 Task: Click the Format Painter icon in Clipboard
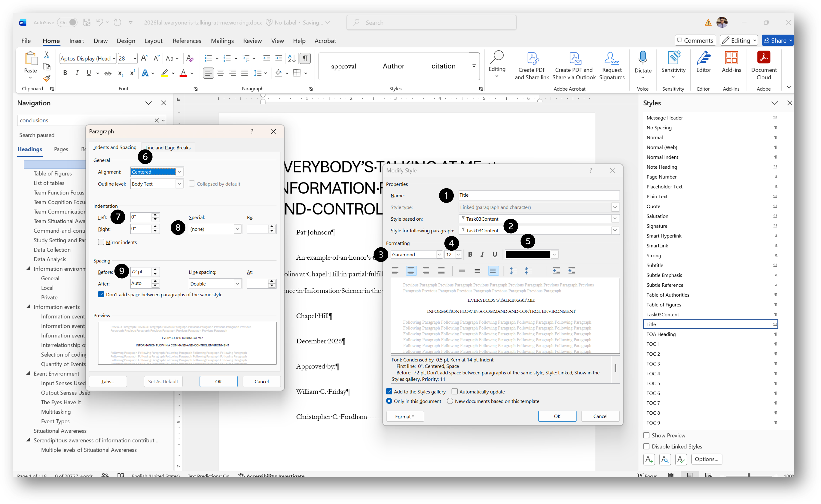click(x=47, y=79)
